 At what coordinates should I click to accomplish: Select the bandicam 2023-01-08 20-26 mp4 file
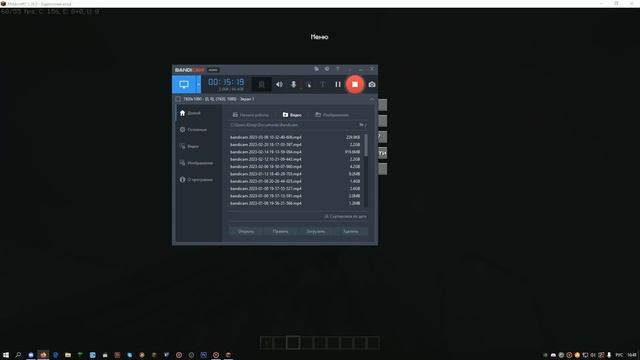point(295,181)
